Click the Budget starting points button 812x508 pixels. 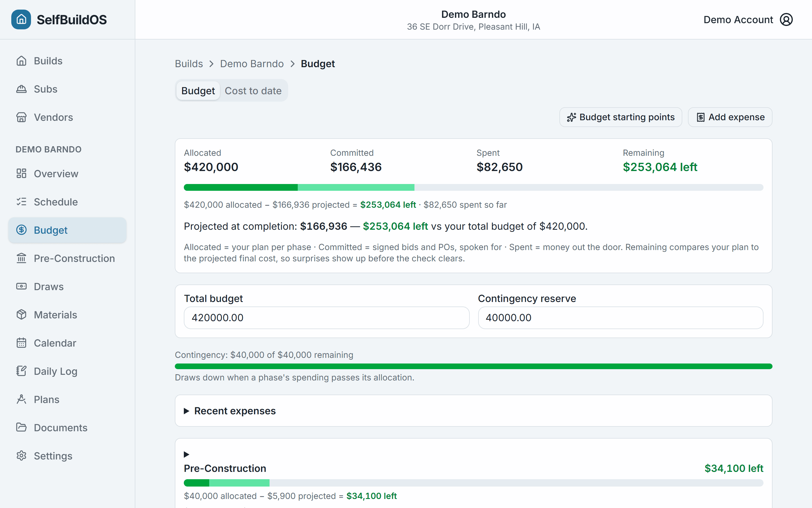click(621, 117)
